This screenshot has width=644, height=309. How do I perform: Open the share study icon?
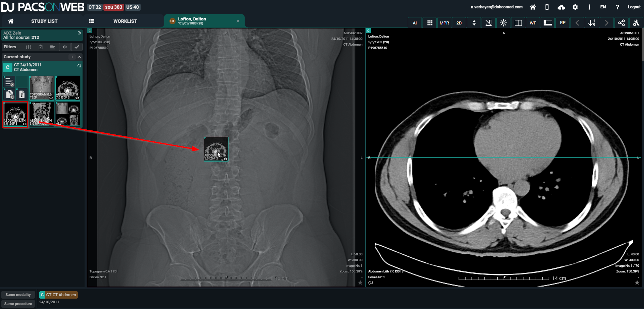621,23
